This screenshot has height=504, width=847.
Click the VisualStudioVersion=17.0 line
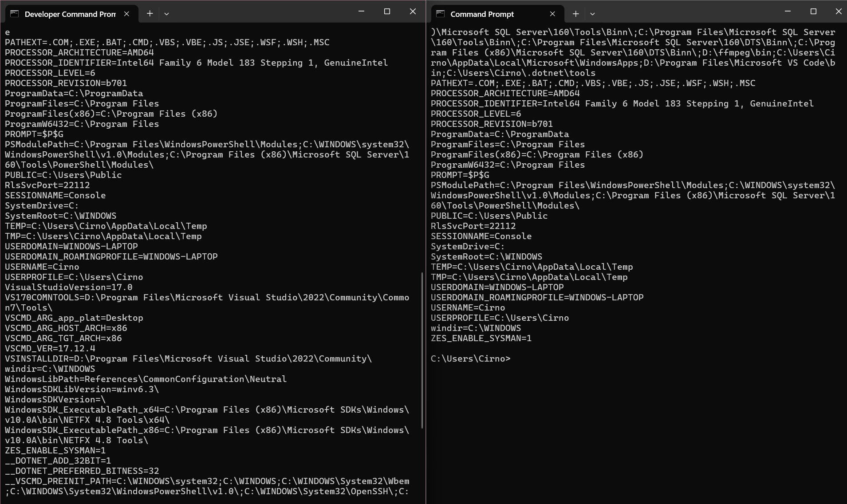coord(69,287)
